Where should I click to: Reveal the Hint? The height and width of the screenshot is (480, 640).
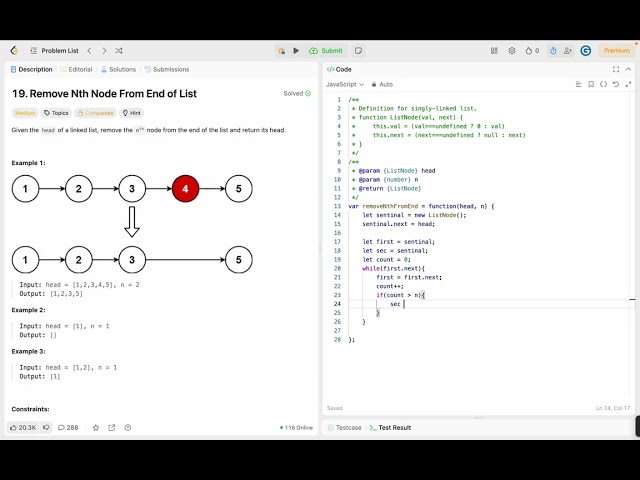[x=131, y=113]
